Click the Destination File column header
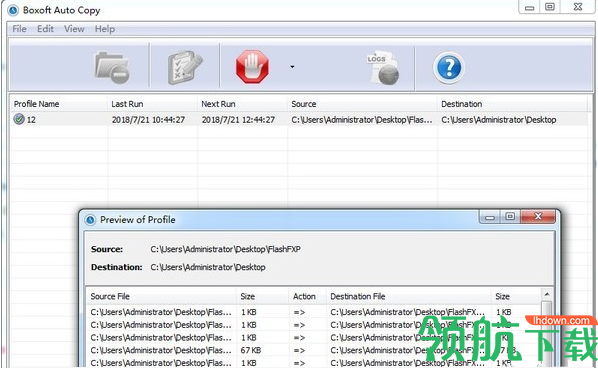598x368 pixels. tap(408, 296)
